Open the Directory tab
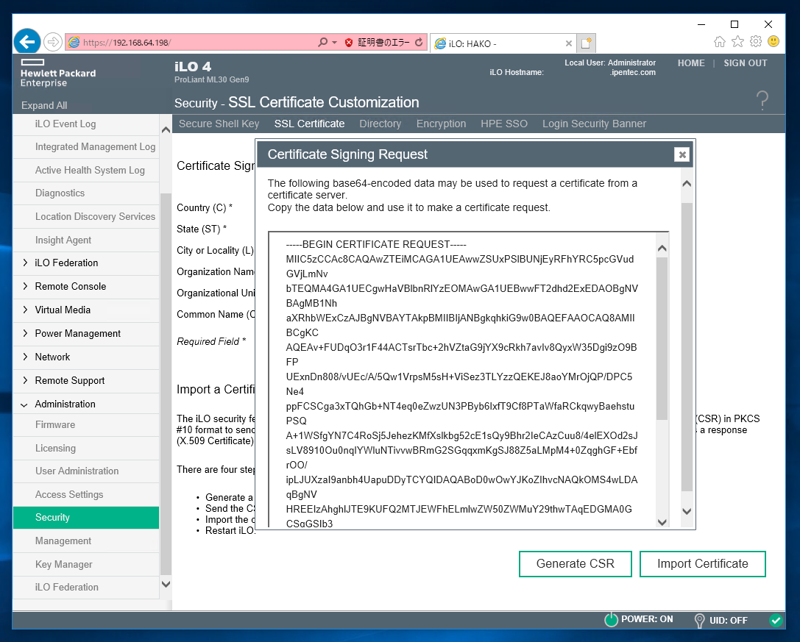The image size is (800, 642). pyautogui.click(x=380, y=124)
